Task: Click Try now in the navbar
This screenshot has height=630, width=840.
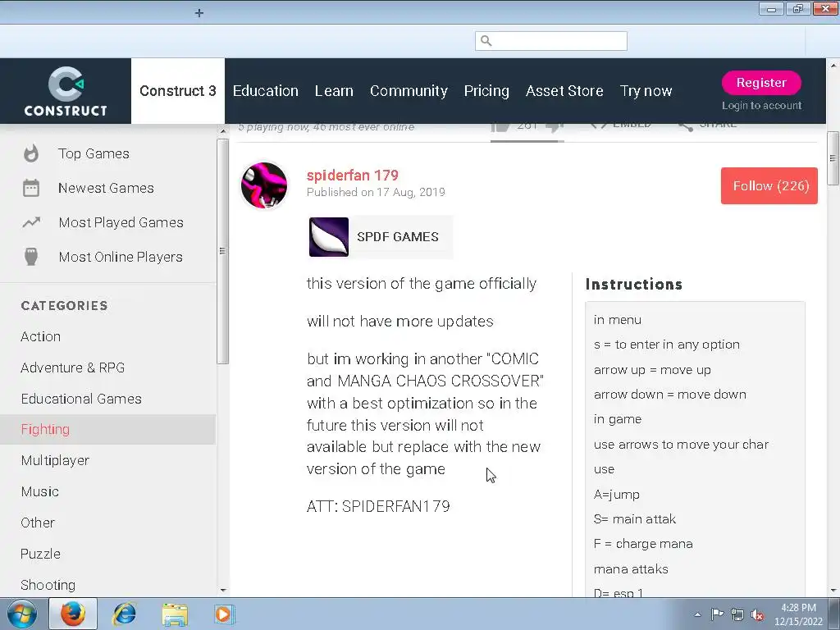Action: coord(646,91)
